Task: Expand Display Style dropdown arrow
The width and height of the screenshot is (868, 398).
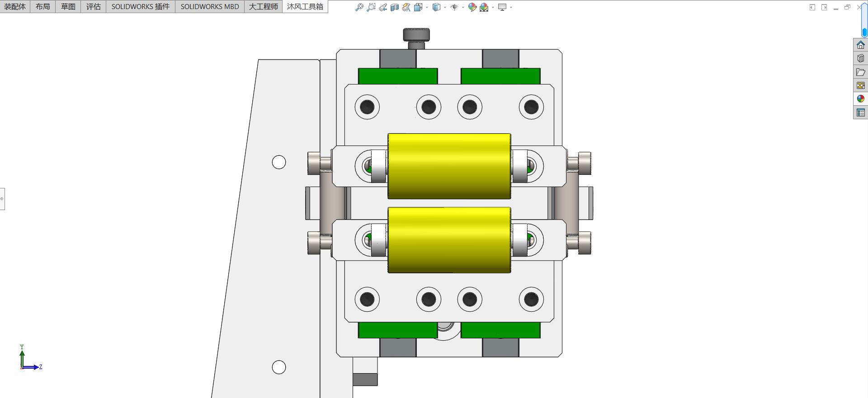Action: [x=445, y=7]
